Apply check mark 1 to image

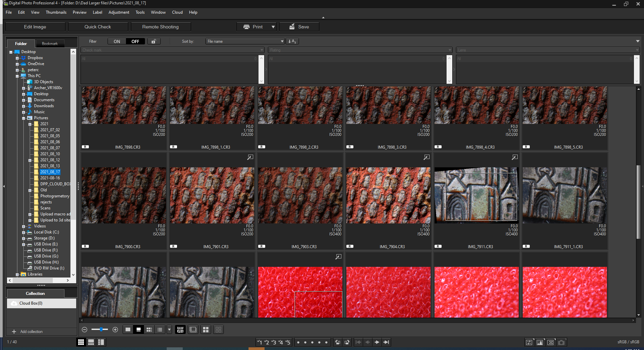coord(260,342)
